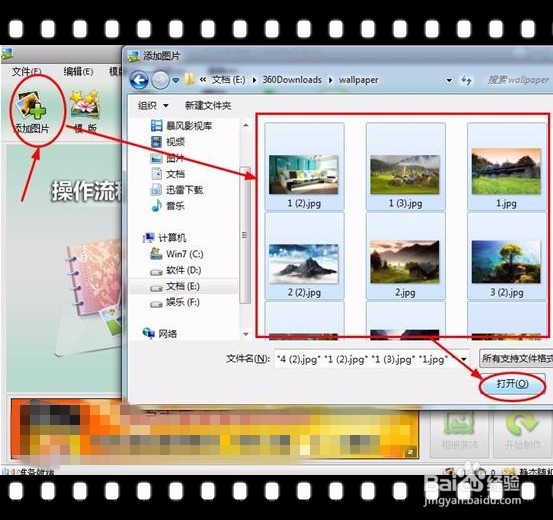Open Win7 (C:) drive in navigation pane
This screenshot has height=520, width=553.
(x=176, y=254)
